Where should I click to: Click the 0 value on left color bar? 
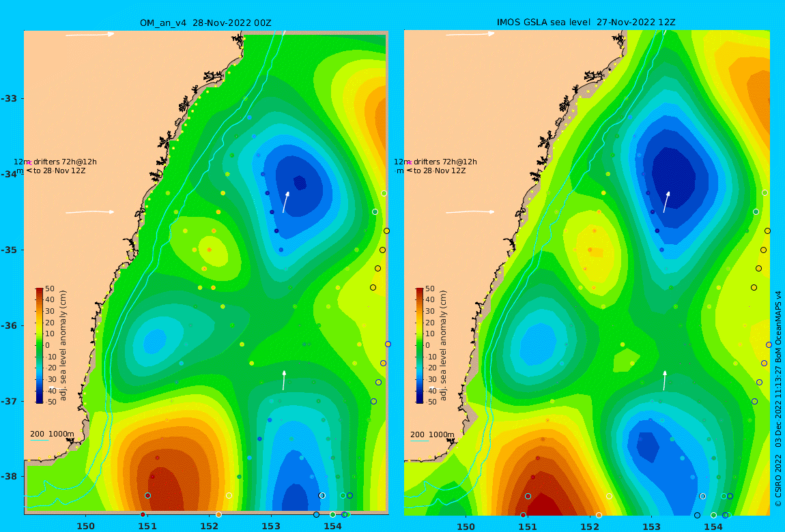point(48,345)
